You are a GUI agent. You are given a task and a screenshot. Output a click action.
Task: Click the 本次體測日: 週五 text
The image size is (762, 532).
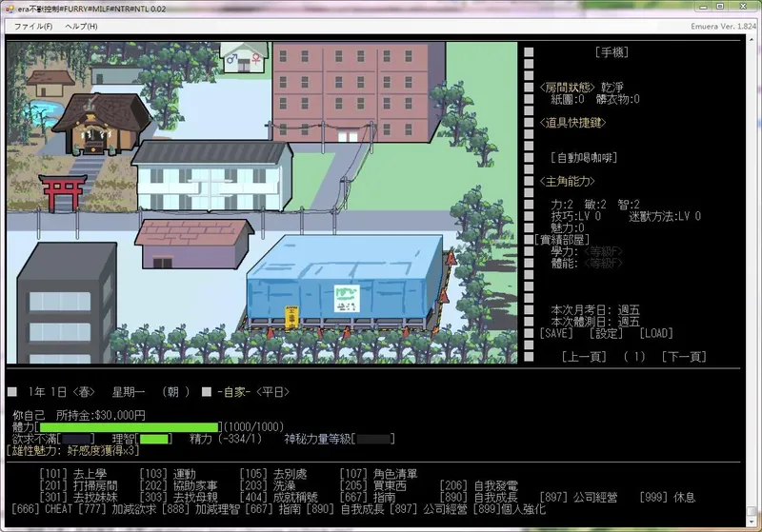[x=595, y=322]
